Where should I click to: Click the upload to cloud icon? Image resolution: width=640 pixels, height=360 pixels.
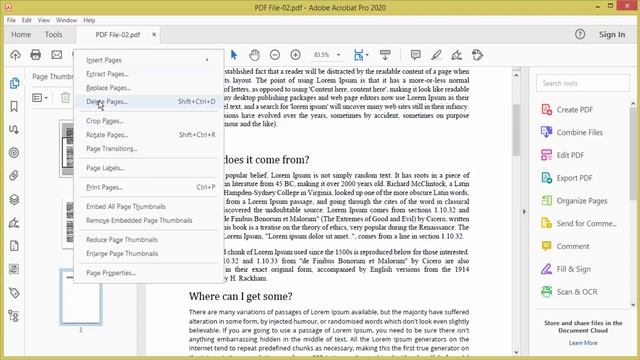(x=16, y=55)
